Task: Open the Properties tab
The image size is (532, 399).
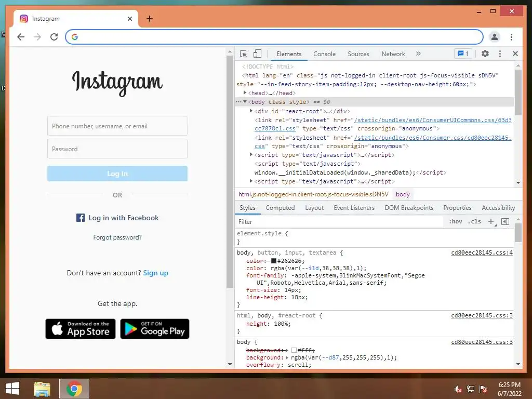Action: click(457, 208)
